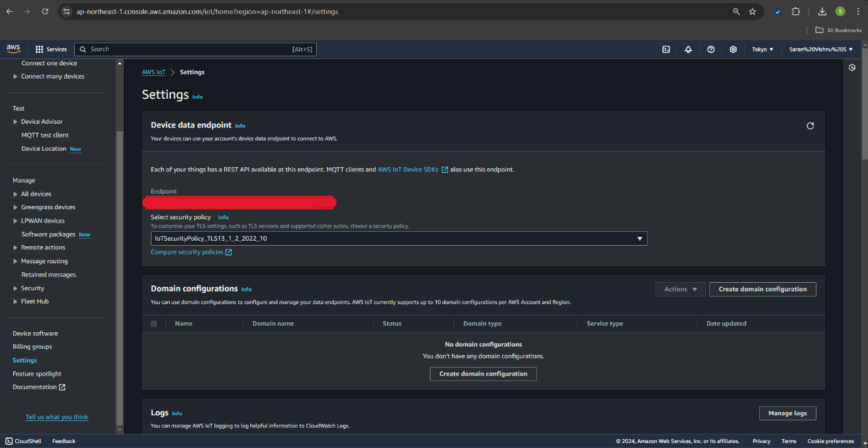Open CloudShell icon in AWS top bar

click(x=666, y=50)
